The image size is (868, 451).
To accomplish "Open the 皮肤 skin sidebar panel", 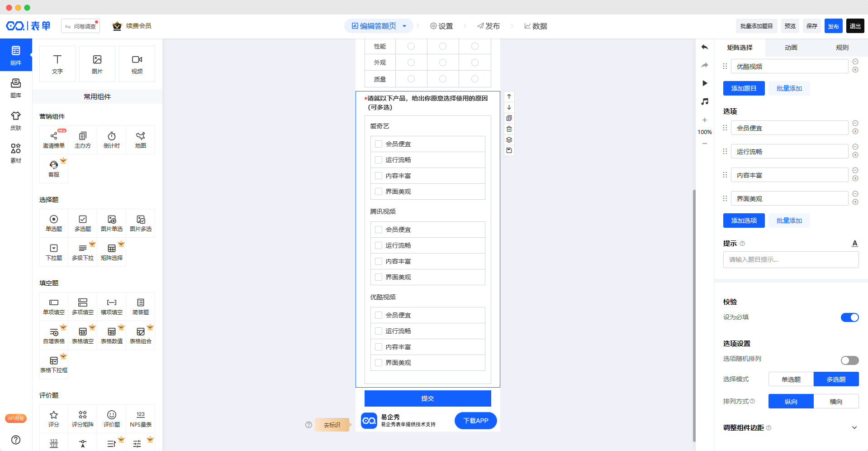I will coord(16,120).
